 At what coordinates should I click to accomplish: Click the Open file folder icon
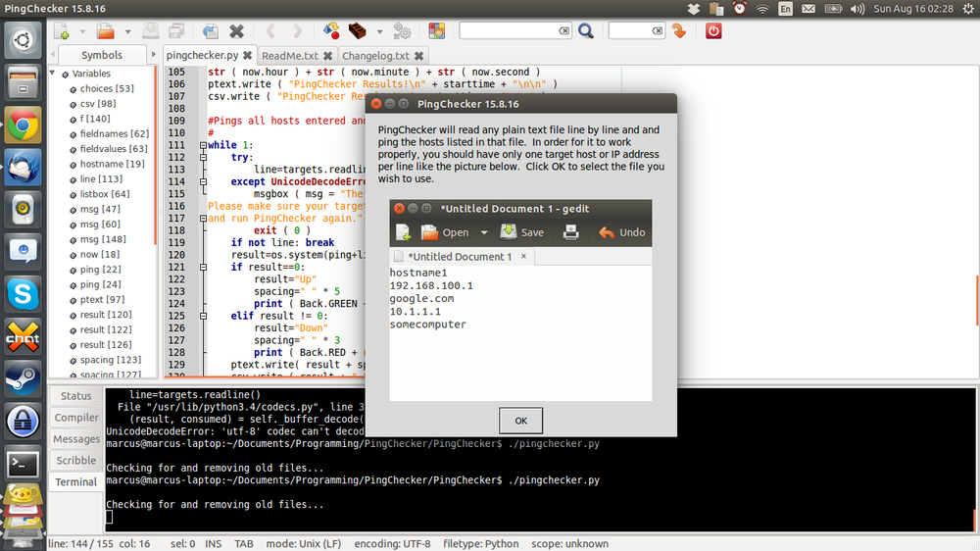pos(106,30)
